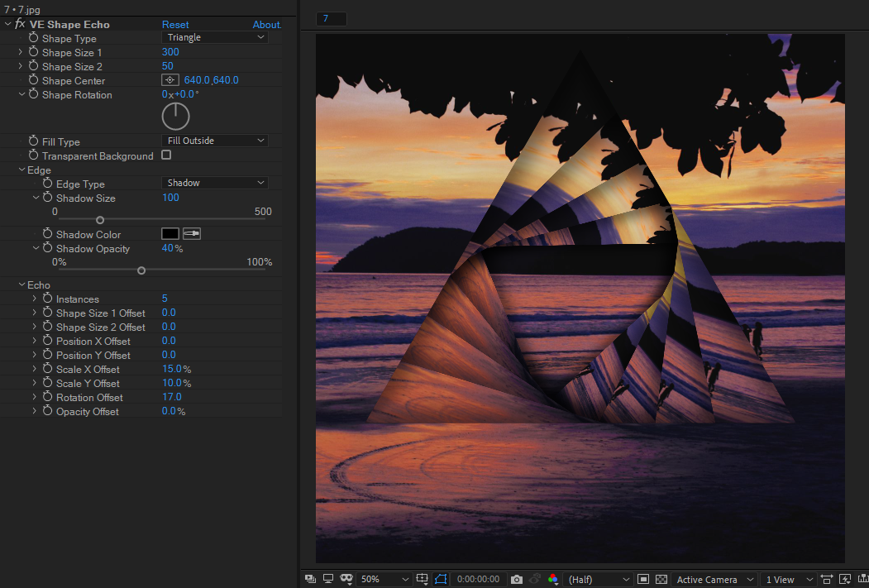
Task: Open the Fill Type dropdown
Action: (214, 141)
